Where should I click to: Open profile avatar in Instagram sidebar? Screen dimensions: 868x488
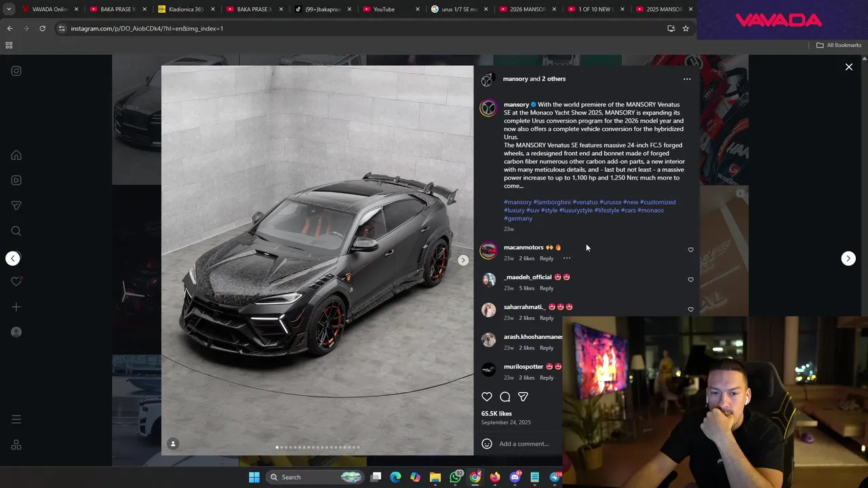[x=16, y=332]
